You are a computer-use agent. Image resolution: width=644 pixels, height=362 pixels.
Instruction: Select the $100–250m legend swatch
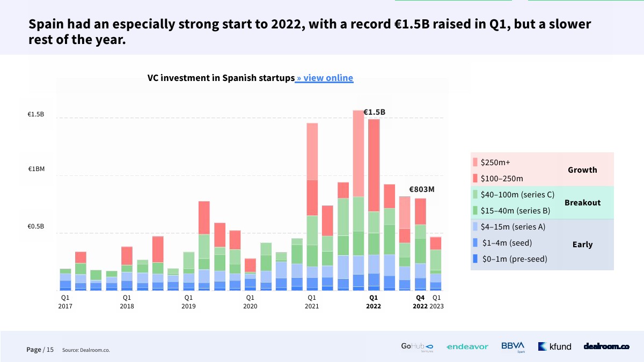point(475,178)
